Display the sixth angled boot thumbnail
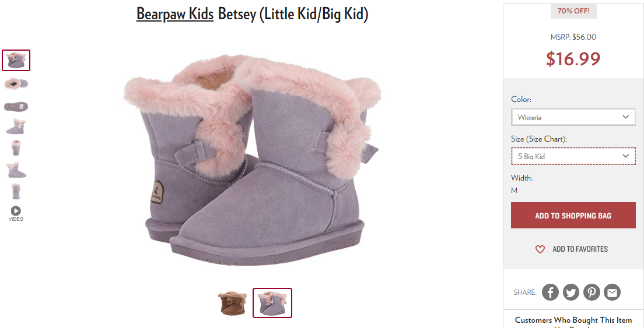Screen dimensions: 644x328 coord(16,170)
